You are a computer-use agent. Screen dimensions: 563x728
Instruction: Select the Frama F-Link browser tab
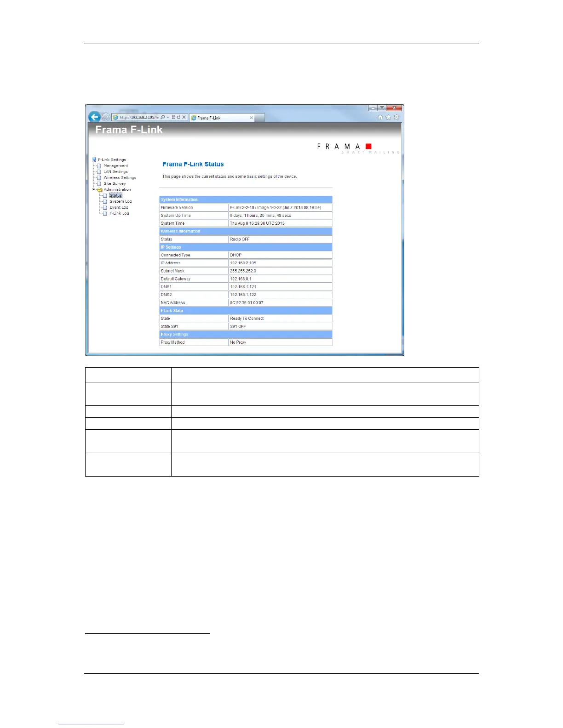222,118
